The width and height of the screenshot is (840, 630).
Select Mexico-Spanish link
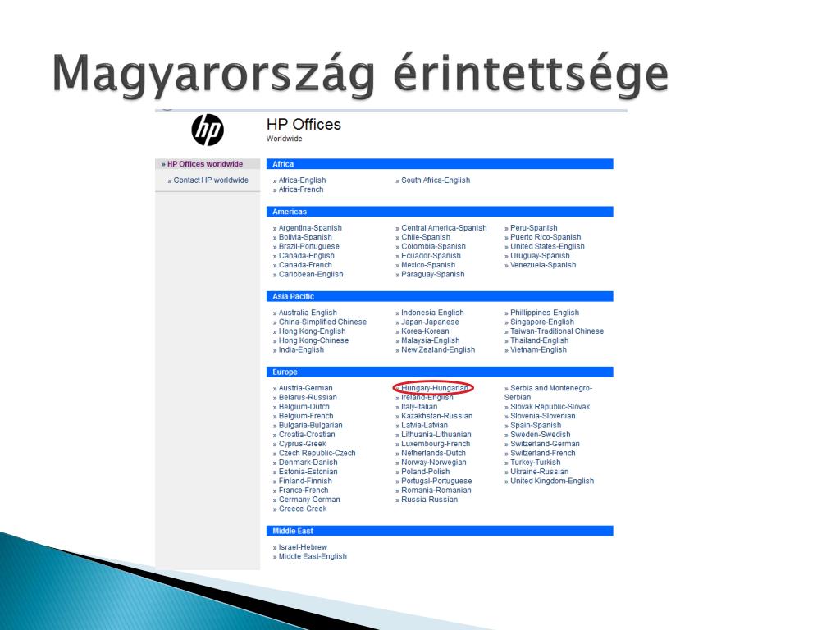[x=428, y=265]
